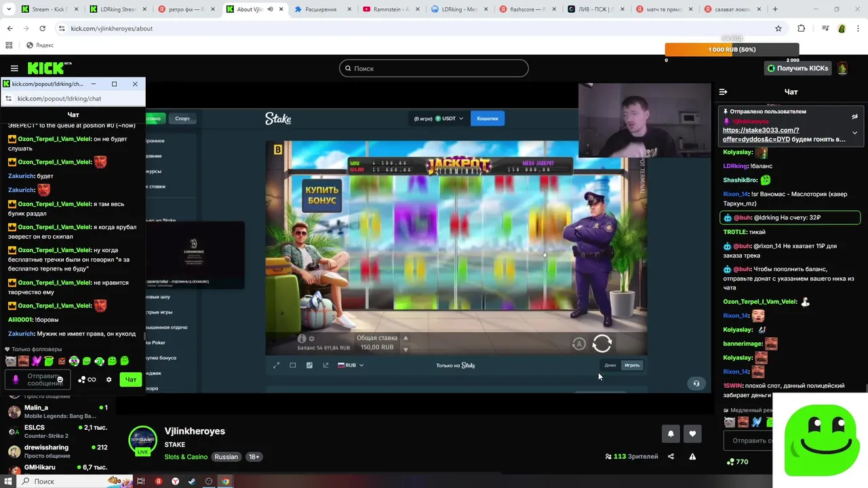Open live stats chart icon in Stake

point(309,365)
